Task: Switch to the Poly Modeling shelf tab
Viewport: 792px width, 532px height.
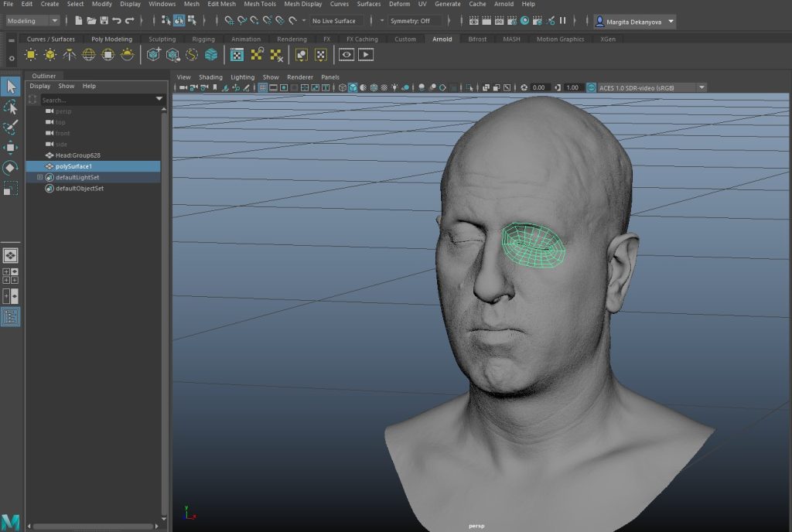Action: [111, 39]
